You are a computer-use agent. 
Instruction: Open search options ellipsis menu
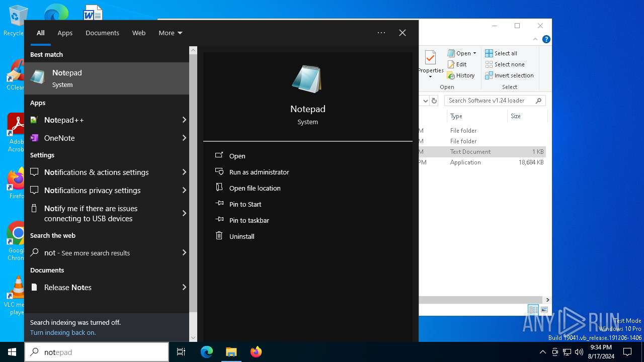[x=381, y=33]
